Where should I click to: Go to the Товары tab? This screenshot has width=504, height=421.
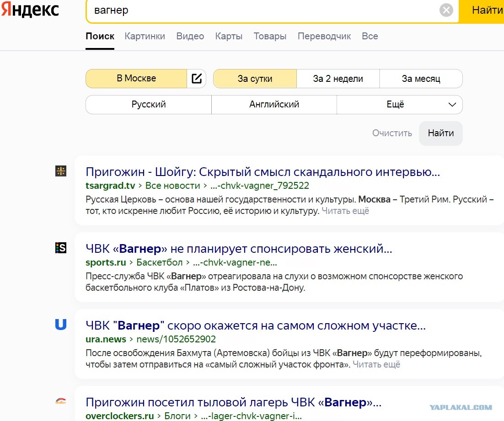[x=270, y=36]
